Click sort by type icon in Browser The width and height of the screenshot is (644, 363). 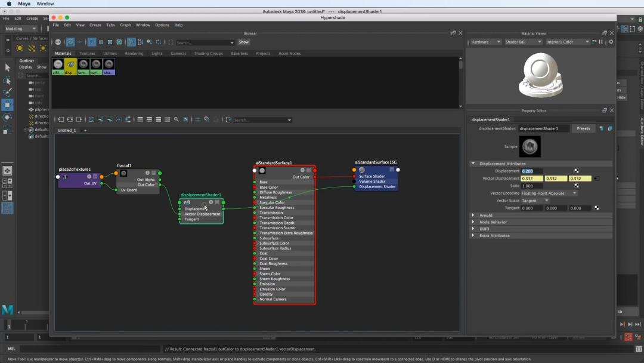click(141, 42)
